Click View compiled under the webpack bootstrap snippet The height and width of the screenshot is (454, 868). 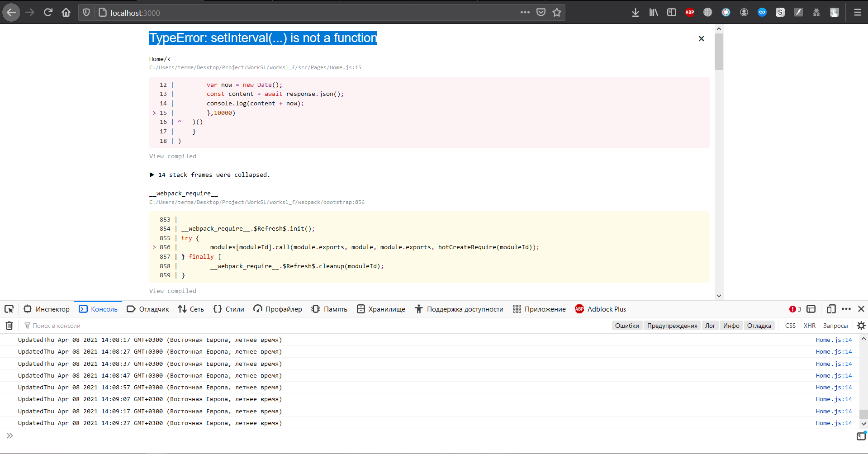[x=173, y=291]
